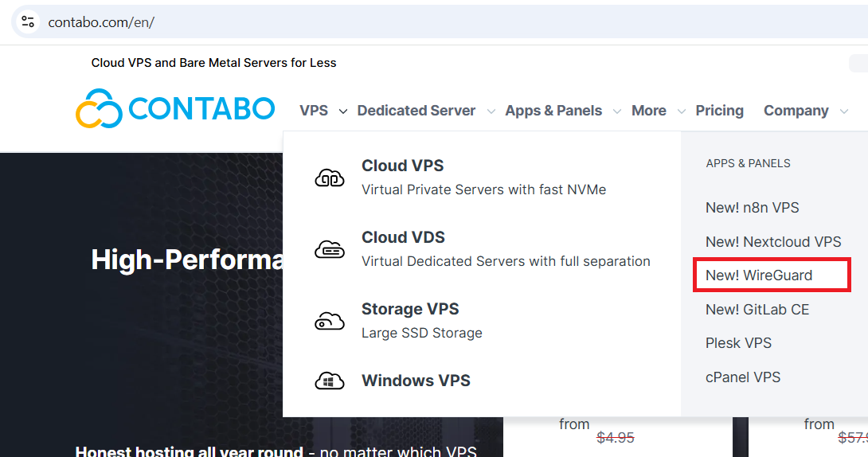Screen dimensions: 868x457
Task: Expand the VPS menu chevron
Action: [x=343, y=111]
